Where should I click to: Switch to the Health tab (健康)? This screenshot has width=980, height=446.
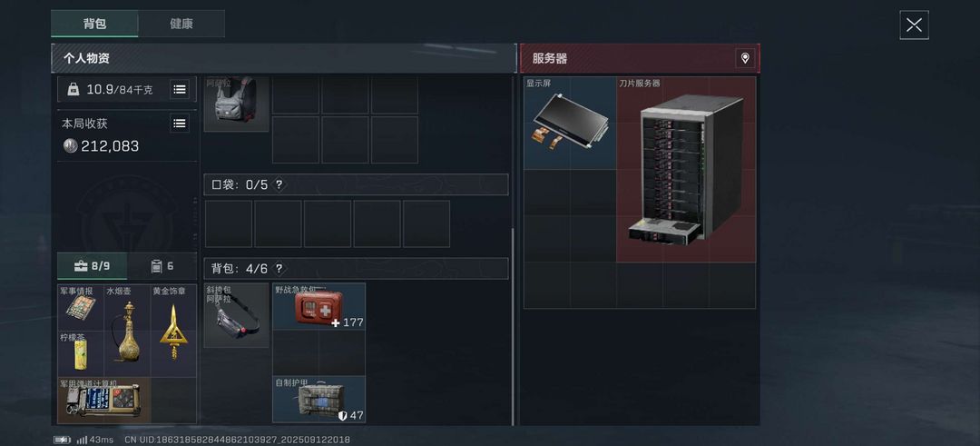point(181,24)
